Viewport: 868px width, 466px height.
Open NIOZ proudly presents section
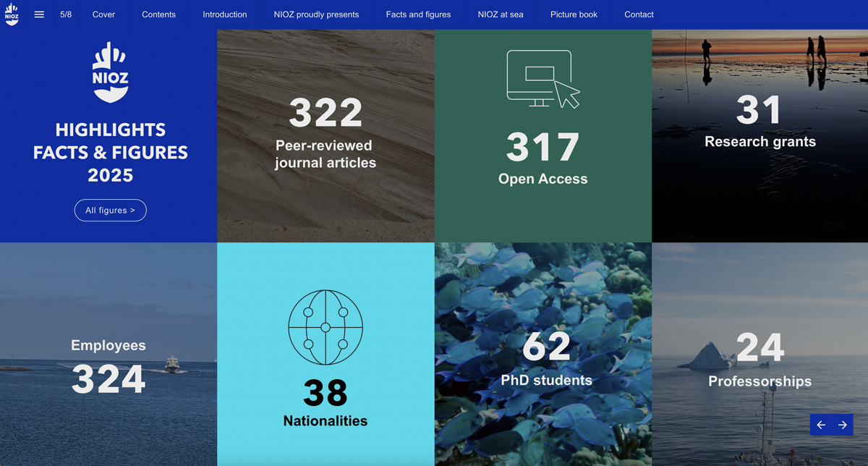316,14
